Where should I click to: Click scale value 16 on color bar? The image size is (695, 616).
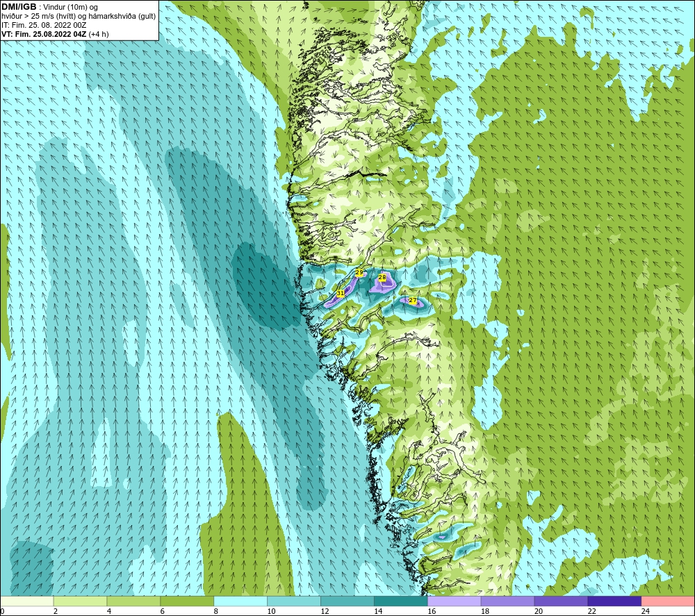point(432,611)
